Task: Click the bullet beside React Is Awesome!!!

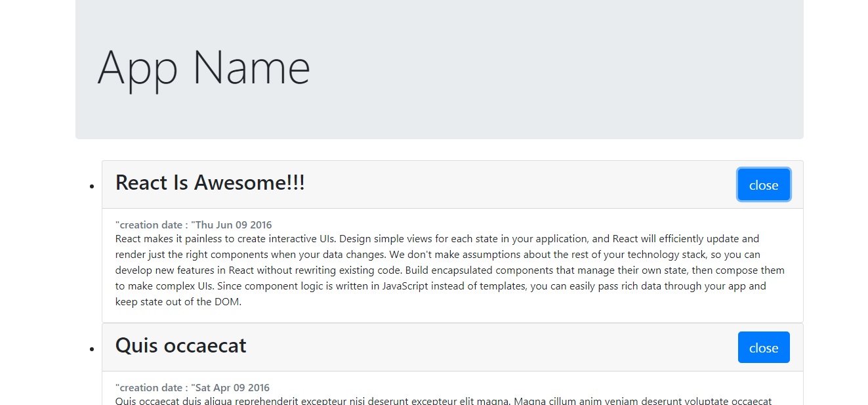Action: pyautogui.click(x=93, y=186)
